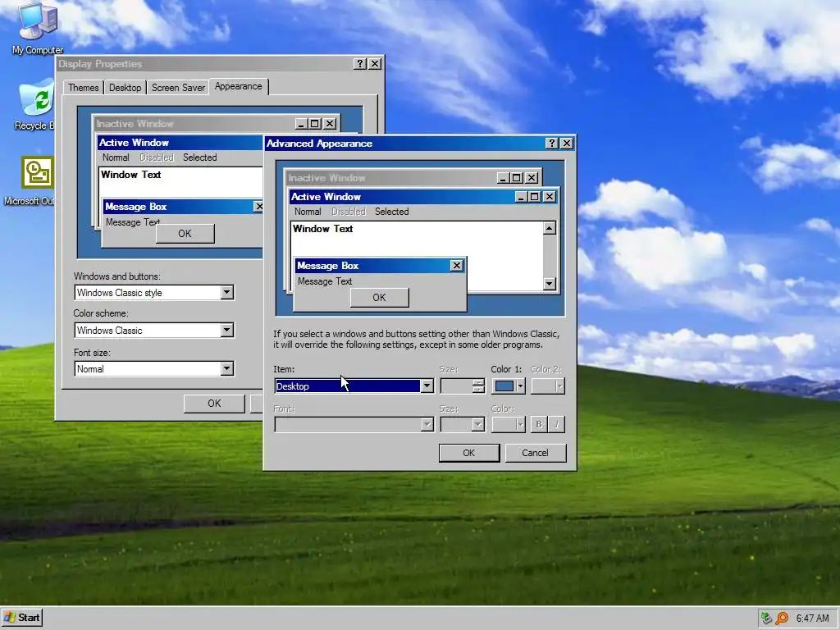Image resolution: width=840 pixels, height=630 pixels.
Task: Expand the Windows and buttons dropdown
Action: point(226,293)
